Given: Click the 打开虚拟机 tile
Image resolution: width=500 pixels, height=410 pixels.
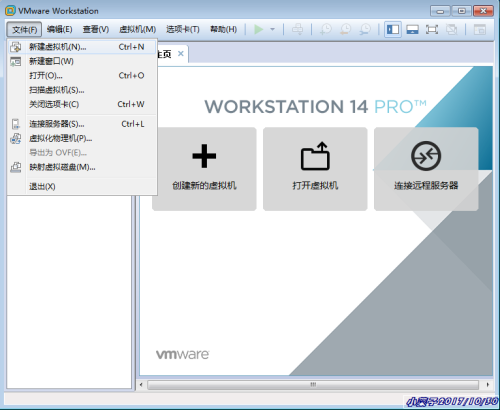Looking at the screenshot, I should point(315,169).
